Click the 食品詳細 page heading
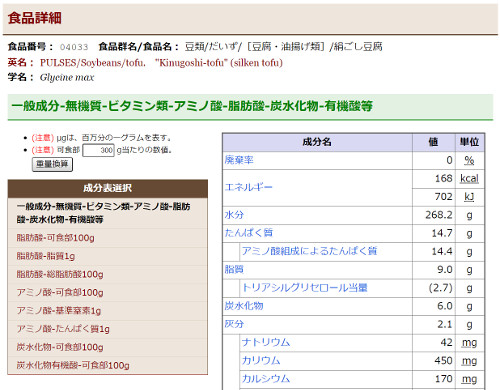Image resolution: width=500 pixels, height=390 pixels. point(35,18)
